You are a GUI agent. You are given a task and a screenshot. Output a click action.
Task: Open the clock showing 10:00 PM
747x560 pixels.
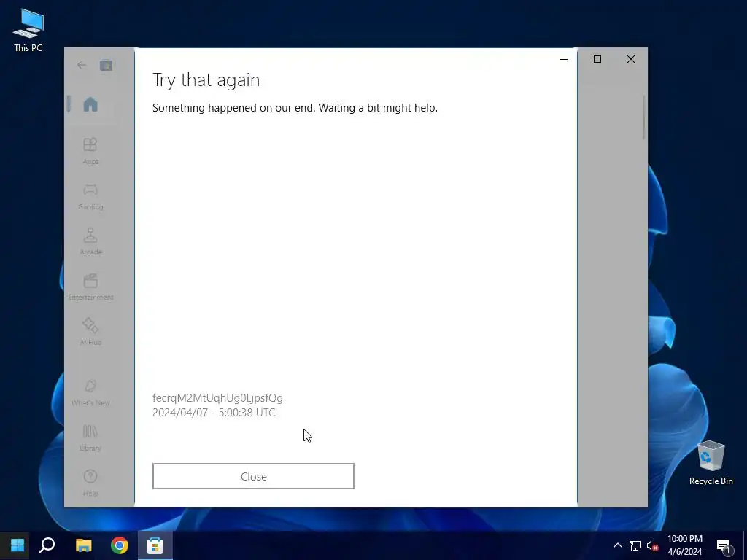pos(684,545)
